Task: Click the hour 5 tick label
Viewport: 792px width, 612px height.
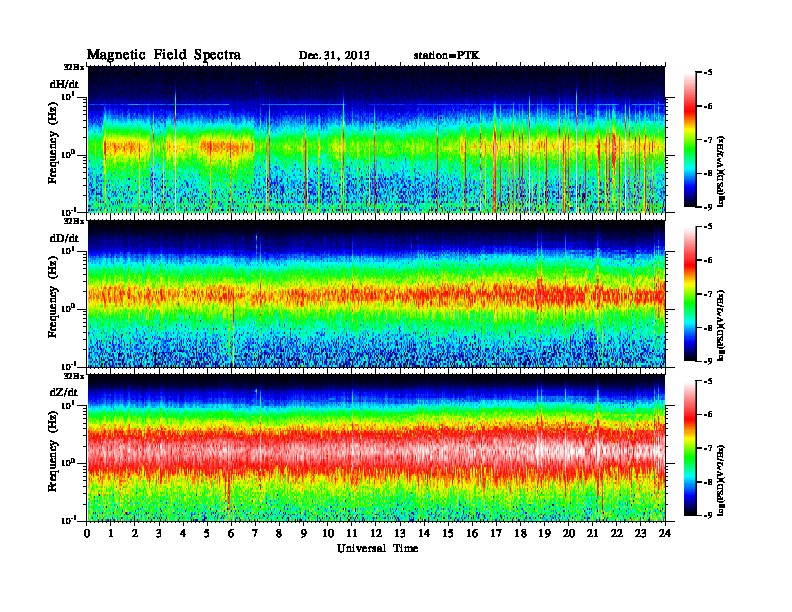Action: [207, 533]
